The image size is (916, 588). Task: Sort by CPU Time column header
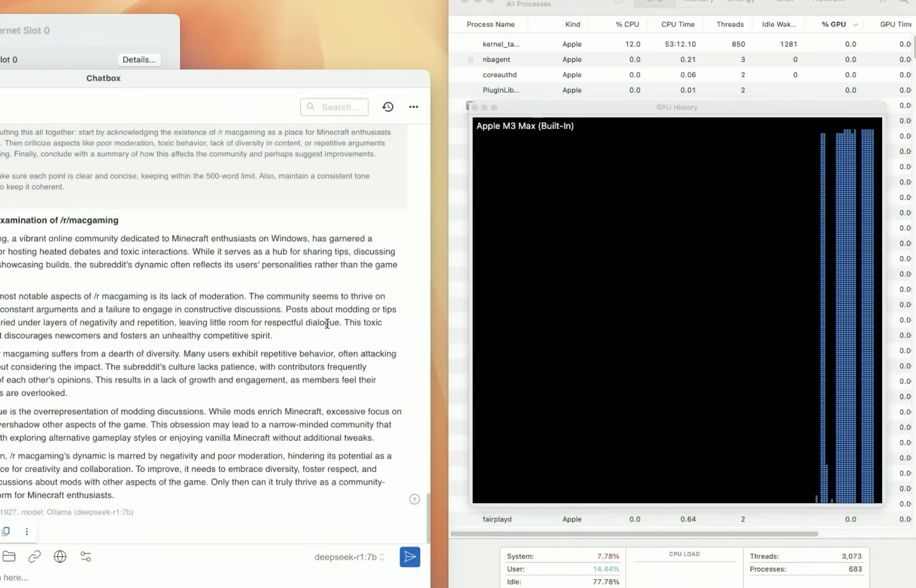pyautogui.click(x=678, y=24)
